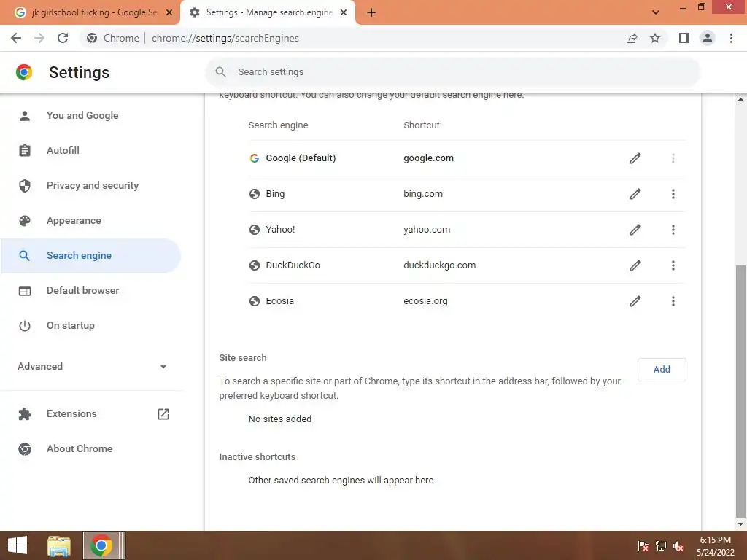Screen dimensions: 747x560
Task: Expand the Advanced settings section
Action: point(91,366)
